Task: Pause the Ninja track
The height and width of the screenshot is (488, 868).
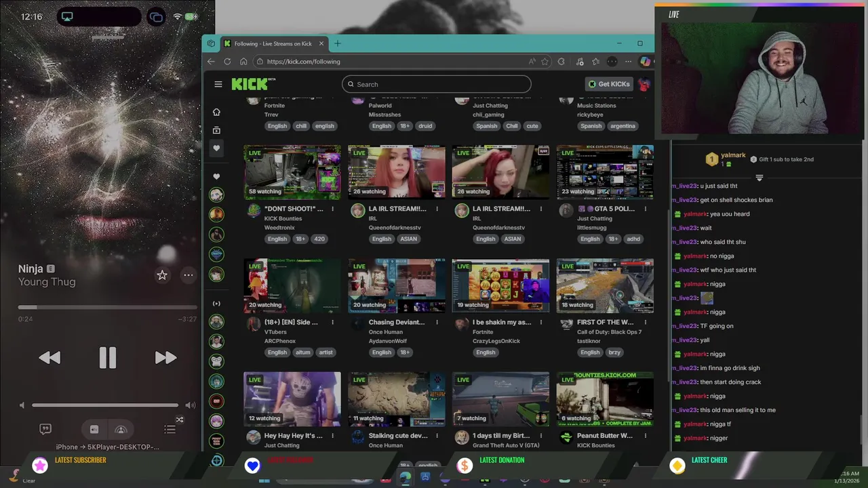Action: [x=107, y=357]
